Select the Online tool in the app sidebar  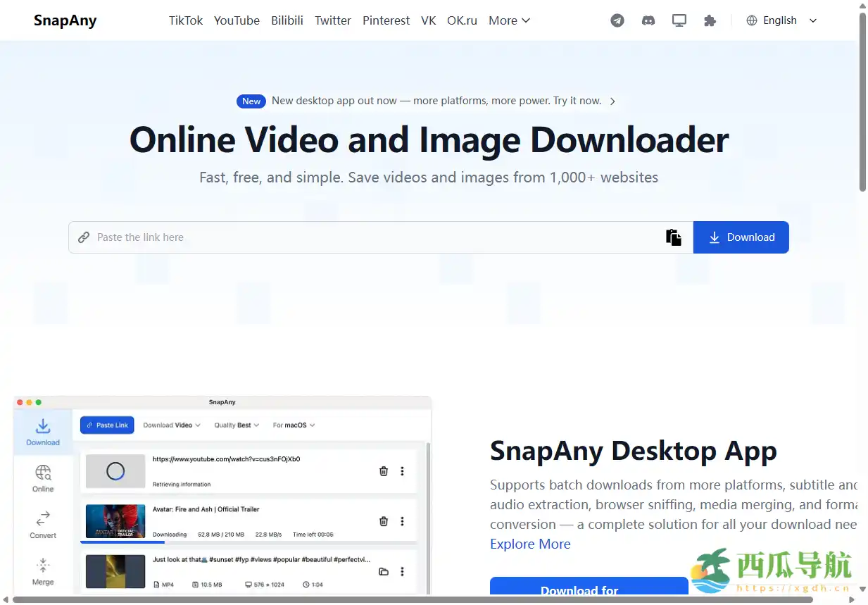coord(42,478)
